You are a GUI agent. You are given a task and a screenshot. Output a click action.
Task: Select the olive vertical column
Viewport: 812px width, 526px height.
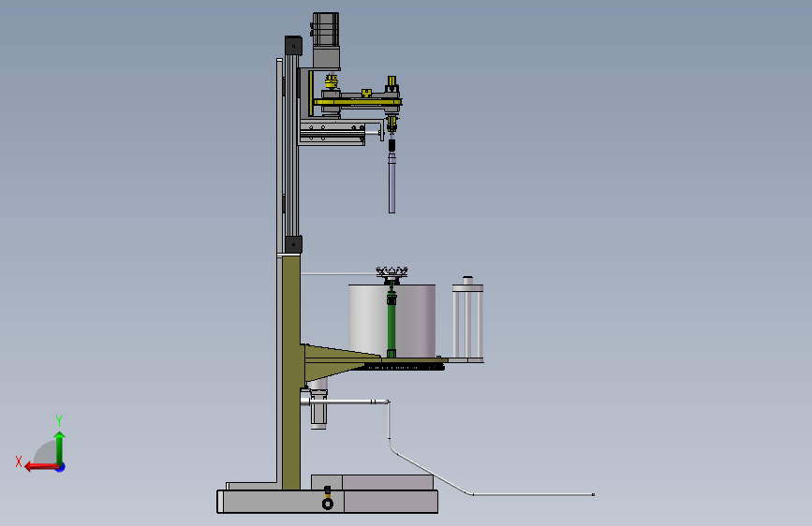click(291, 373)
